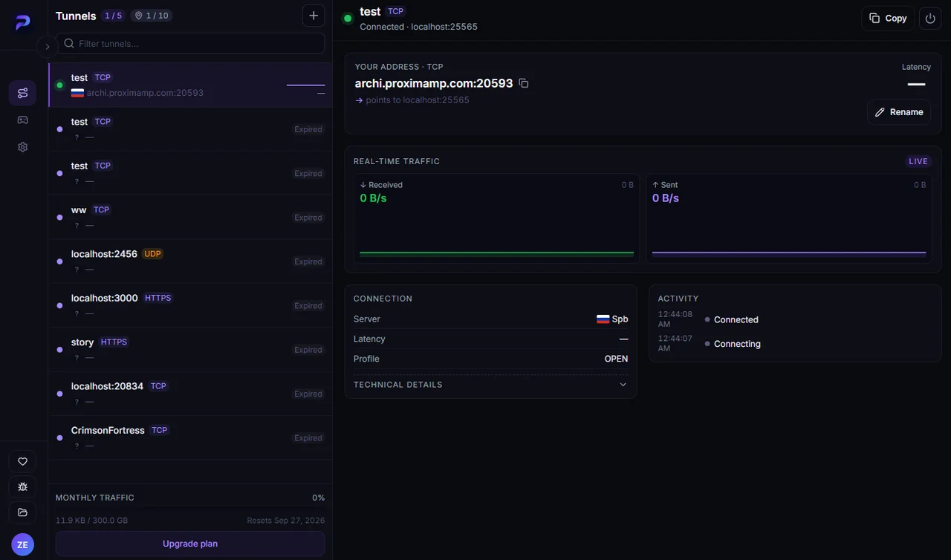This screenshot has width=951, height=560.
Task: Click the Connecting activity entry
Action: point(737,344)
